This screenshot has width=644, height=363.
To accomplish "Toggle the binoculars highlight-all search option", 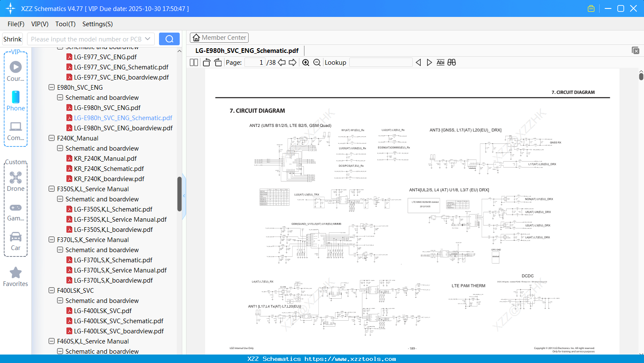I will click(451, 62).
